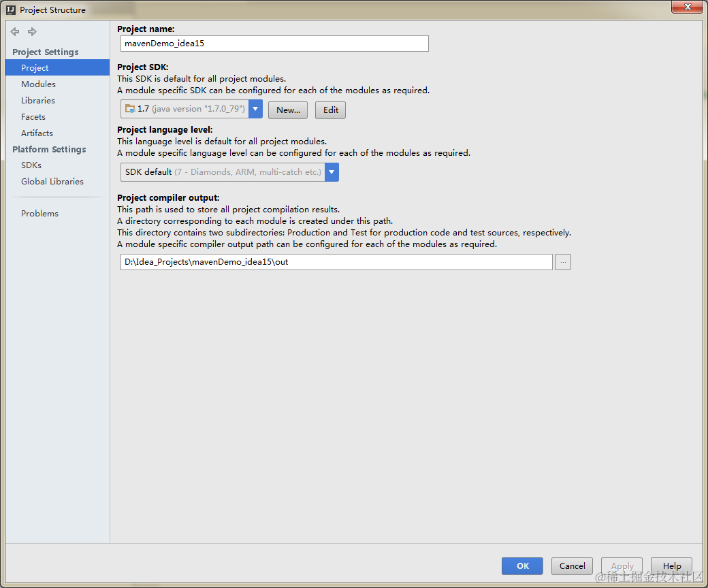Screen dimensions: 708x588
Task: Click the Project Settings heading
Action: pyautogui.click(x=45, y=52)
